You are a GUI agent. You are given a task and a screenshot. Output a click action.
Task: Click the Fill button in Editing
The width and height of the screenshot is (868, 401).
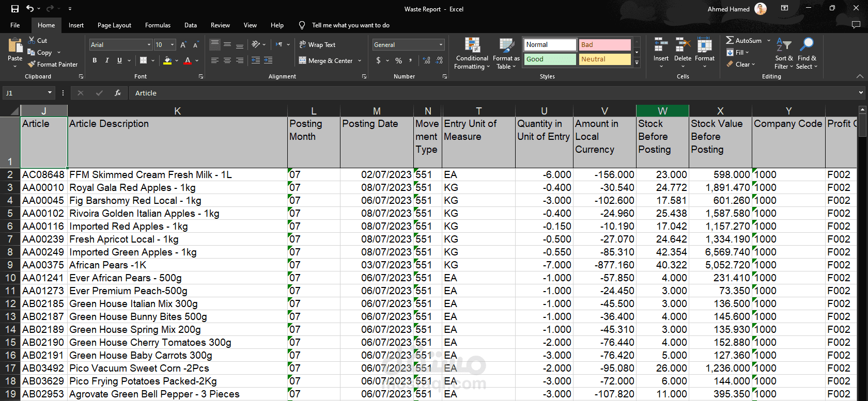[x=737, y=52]
